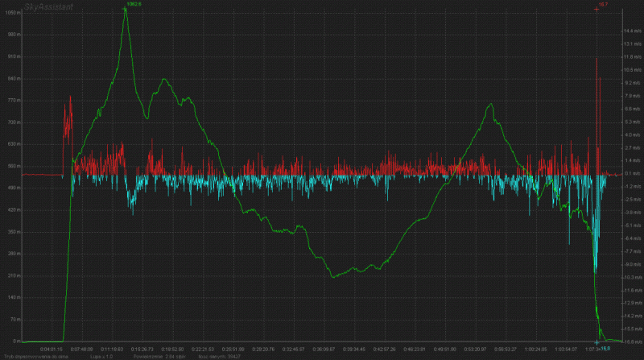This screenshot has height=360, width=644.
Task: Click the cyan -16.8 minimum sink marker
Action: (x=605, y=349)
